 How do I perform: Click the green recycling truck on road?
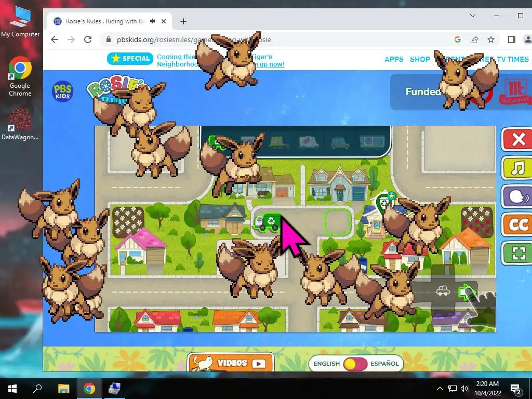268,222
